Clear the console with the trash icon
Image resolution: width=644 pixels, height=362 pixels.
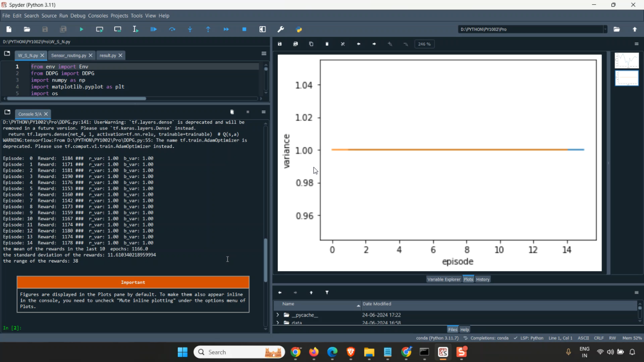pos(232,112)
